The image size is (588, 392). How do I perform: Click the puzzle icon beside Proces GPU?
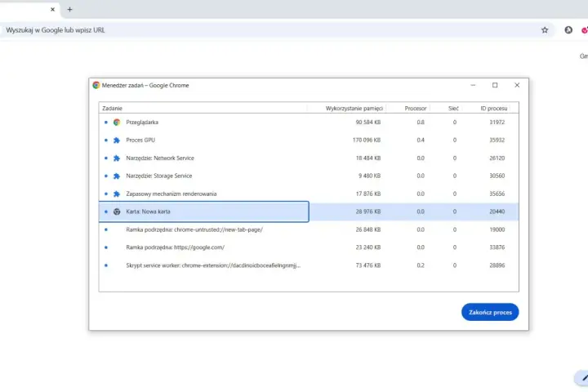[117, 140]
